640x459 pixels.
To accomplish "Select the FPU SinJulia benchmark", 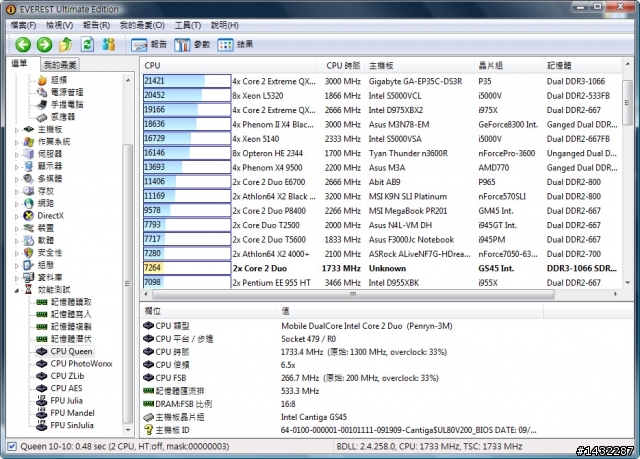I will (x=72, y=425).
